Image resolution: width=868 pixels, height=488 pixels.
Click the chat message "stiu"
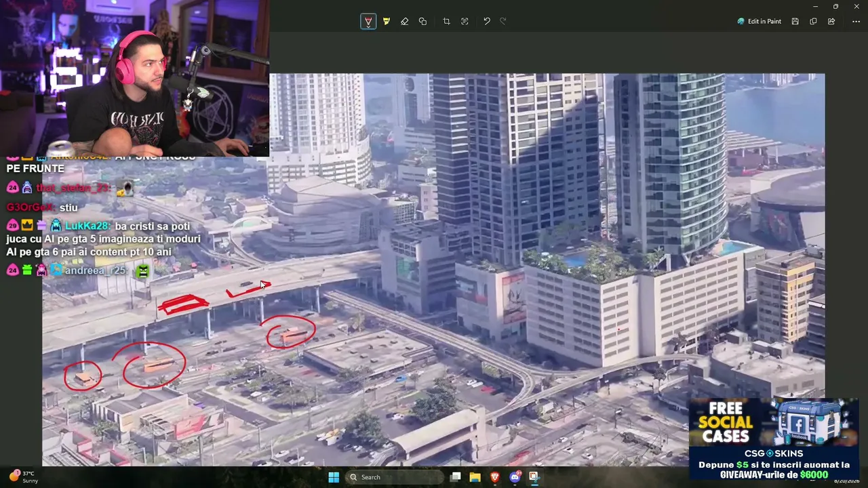pos(68,207)
